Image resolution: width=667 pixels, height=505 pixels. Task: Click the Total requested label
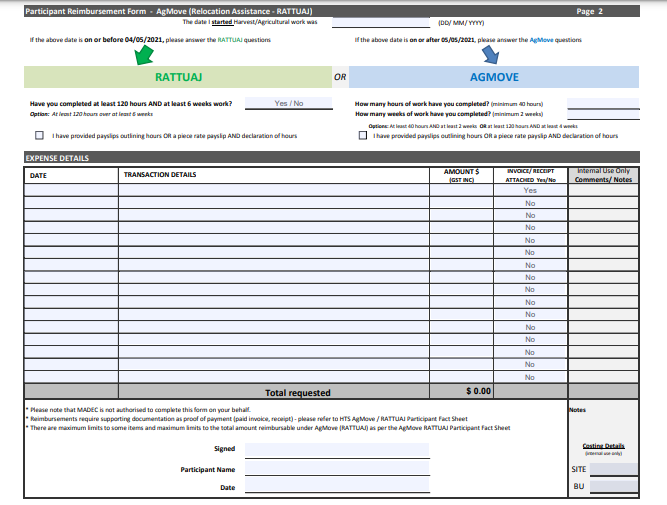click(298, 393)
